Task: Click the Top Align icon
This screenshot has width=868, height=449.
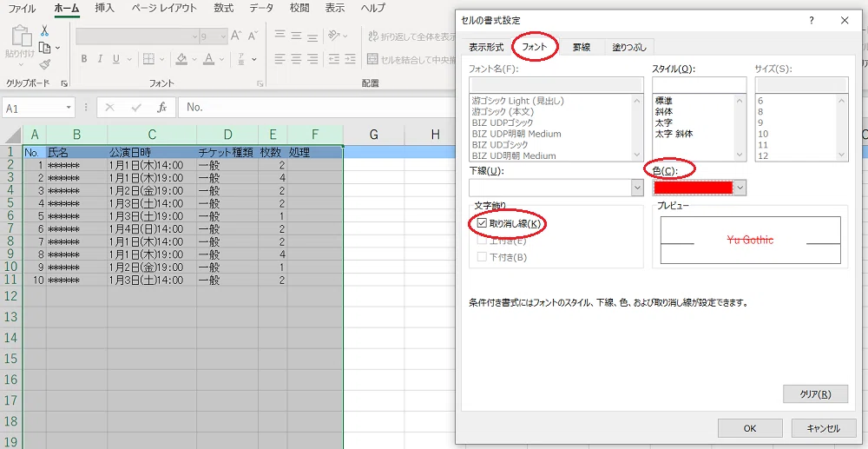Action: point(280,36)
